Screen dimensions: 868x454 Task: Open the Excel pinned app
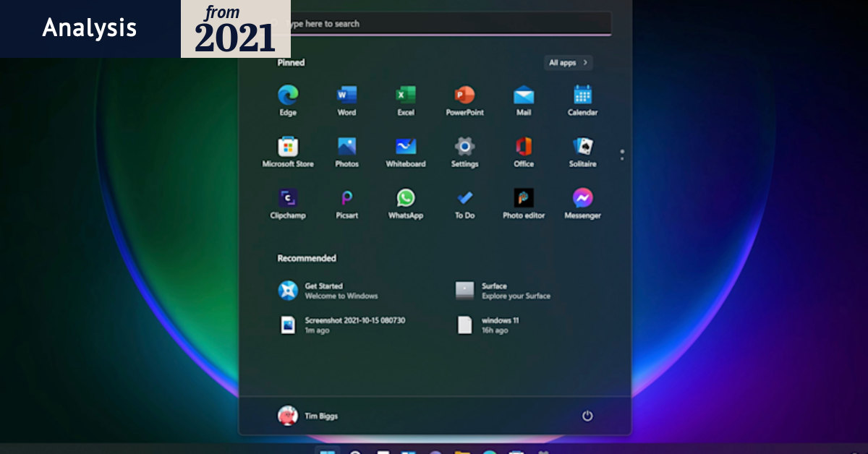[406, 100]
